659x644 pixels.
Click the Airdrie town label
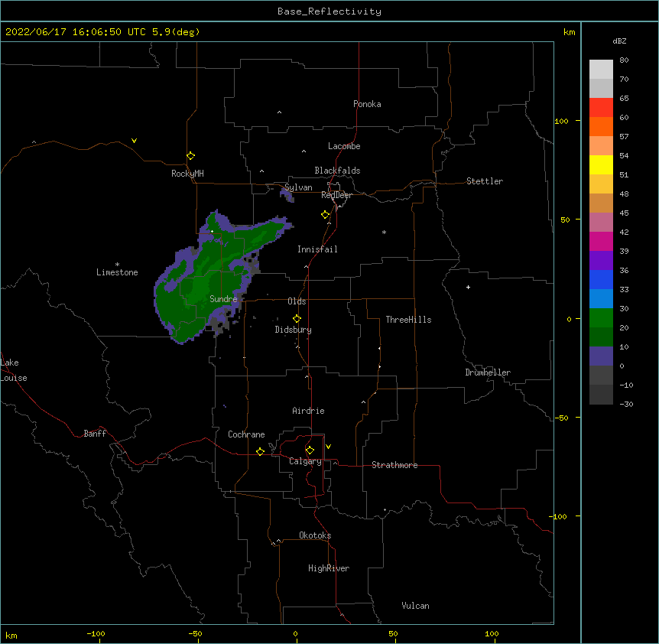[x=308, y=411]
